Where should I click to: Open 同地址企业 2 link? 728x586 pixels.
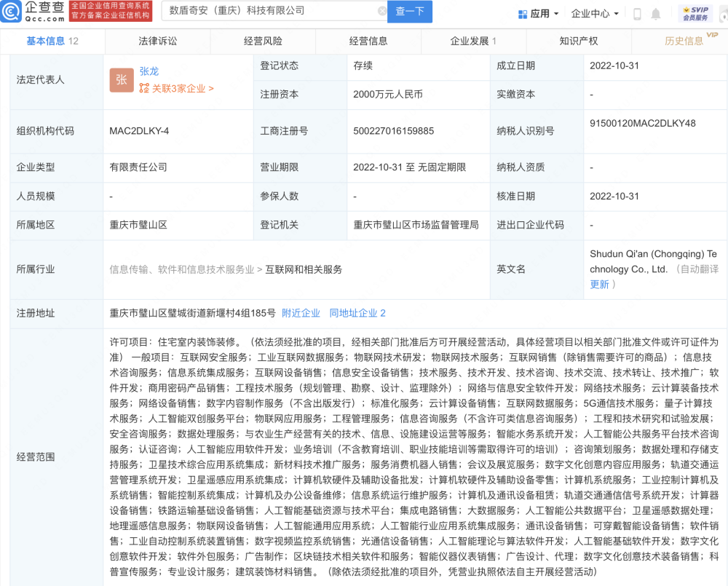coord(357,313)
